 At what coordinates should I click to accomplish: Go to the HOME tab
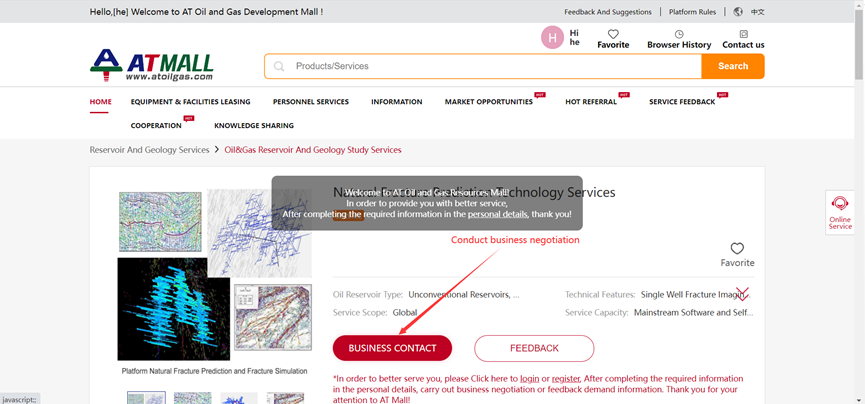(100, 102)
